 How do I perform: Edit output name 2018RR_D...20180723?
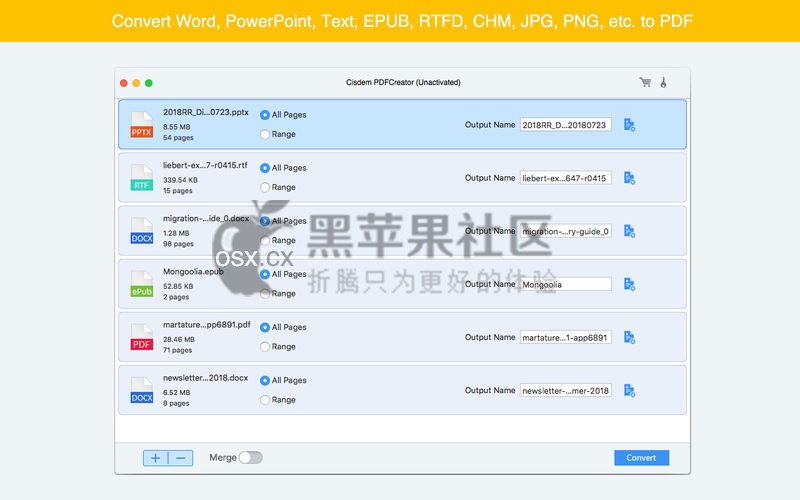pyautogui.click(x=565, y=125)
